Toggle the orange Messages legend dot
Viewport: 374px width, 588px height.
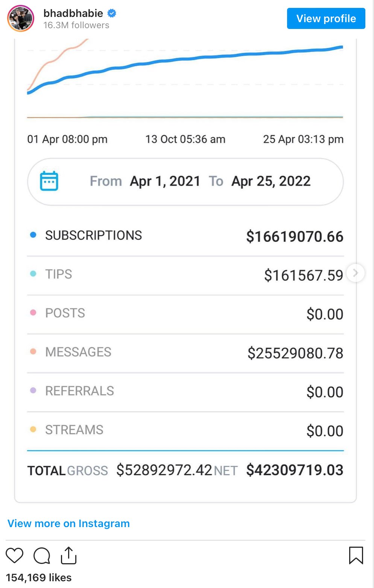[33, 352]
